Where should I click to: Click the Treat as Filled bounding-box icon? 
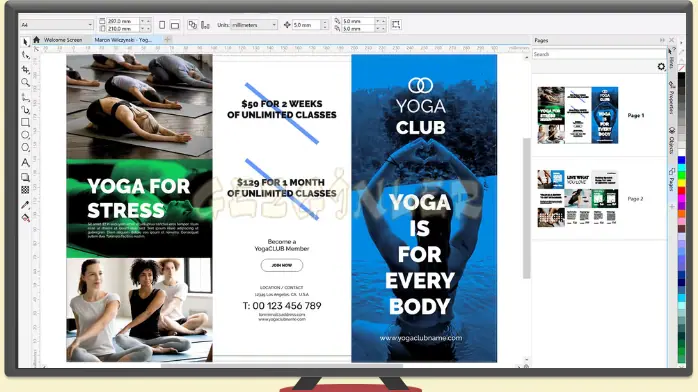[x=396, y=24]
